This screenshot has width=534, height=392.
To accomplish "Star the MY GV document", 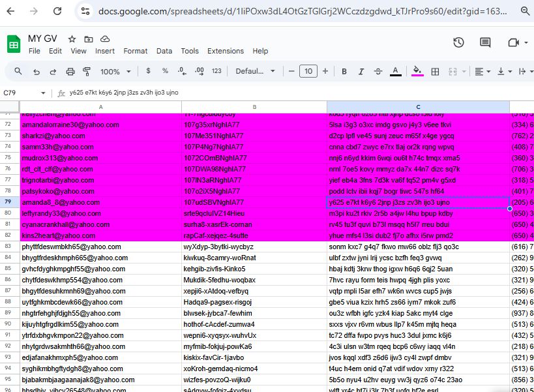I will coord(72,39).
